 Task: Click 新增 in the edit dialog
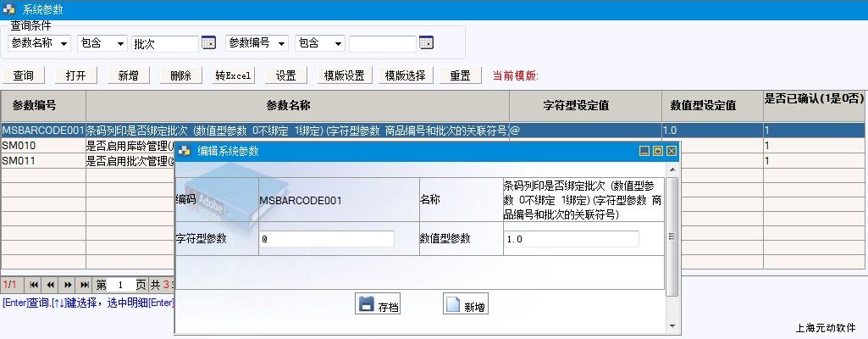point(465,305)
